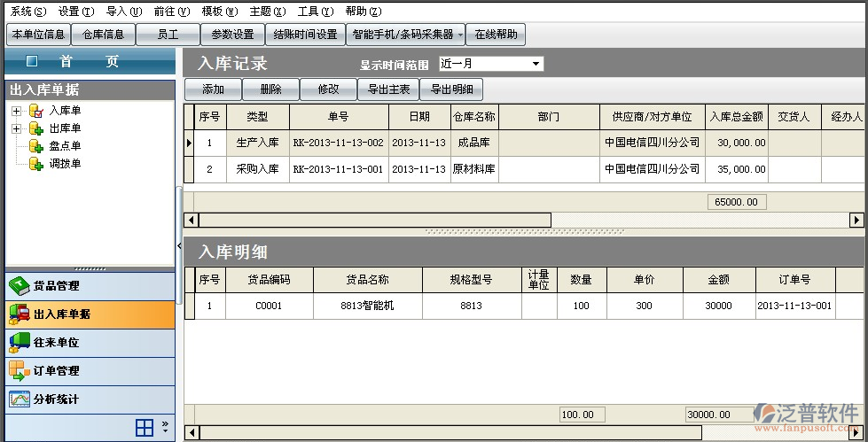Click the 导出明细 button

click(451, 89)
